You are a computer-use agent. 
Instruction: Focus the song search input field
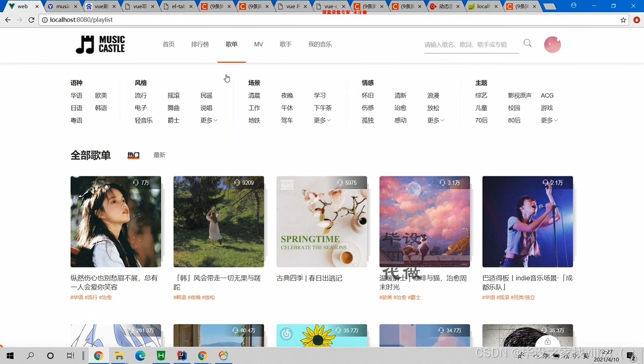[x=471, y=44]
